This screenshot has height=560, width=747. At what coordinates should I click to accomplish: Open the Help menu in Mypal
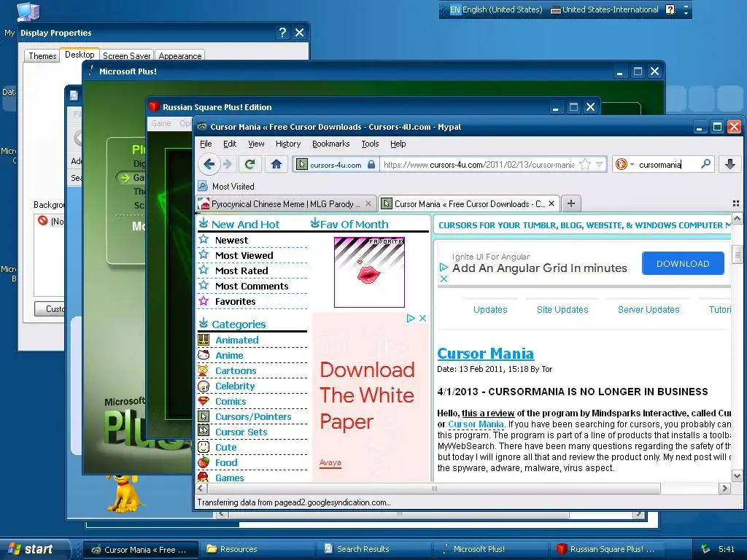click(398, 144)
